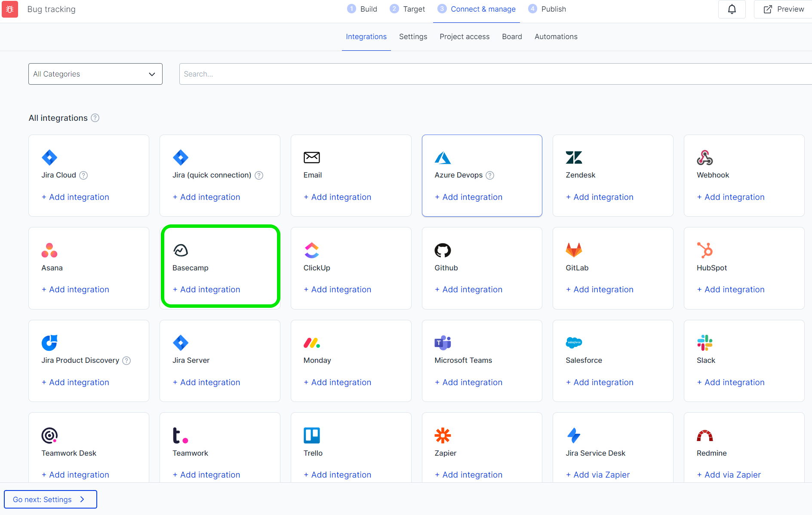
Task: Click the Asana logo icon
Action: click(x=49, y=250)
